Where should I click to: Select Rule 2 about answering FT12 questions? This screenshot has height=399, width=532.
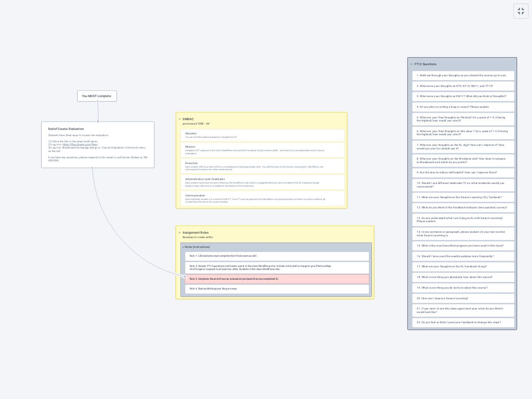(x=277, y=267)
